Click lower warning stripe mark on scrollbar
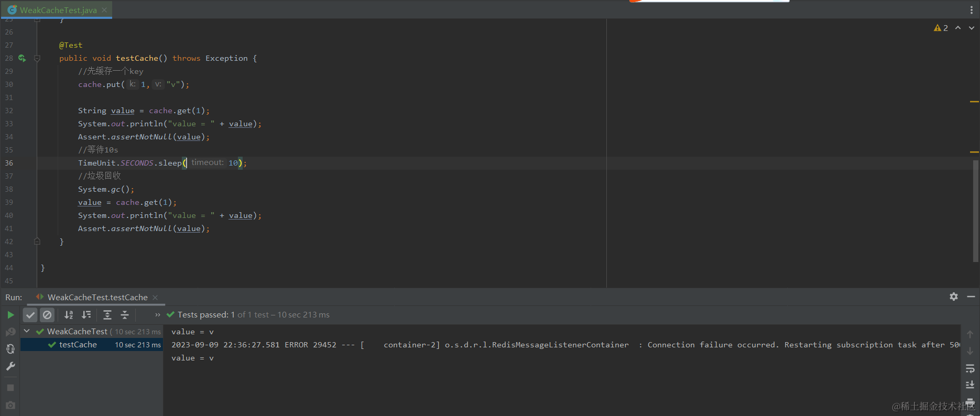980x416 pixels. pos(974,152)
